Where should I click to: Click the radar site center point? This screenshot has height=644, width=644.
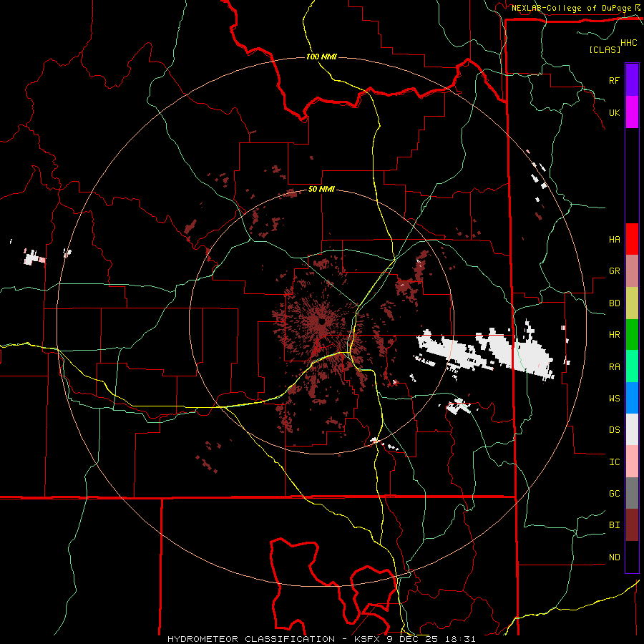322,321
